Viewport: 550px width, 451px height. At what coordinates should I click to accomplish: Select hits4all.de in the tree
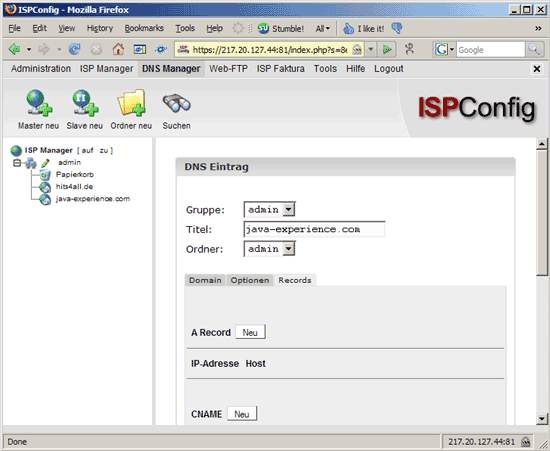pos(74,187)
